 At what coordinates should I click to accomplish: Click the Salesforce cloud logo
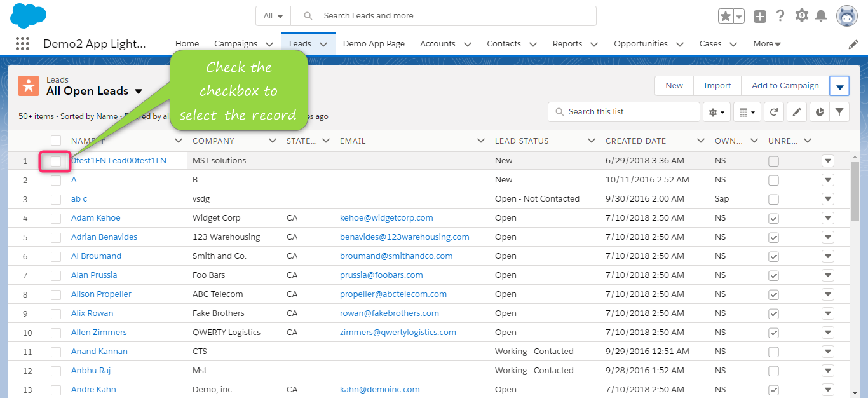click(x=29, y=15)
